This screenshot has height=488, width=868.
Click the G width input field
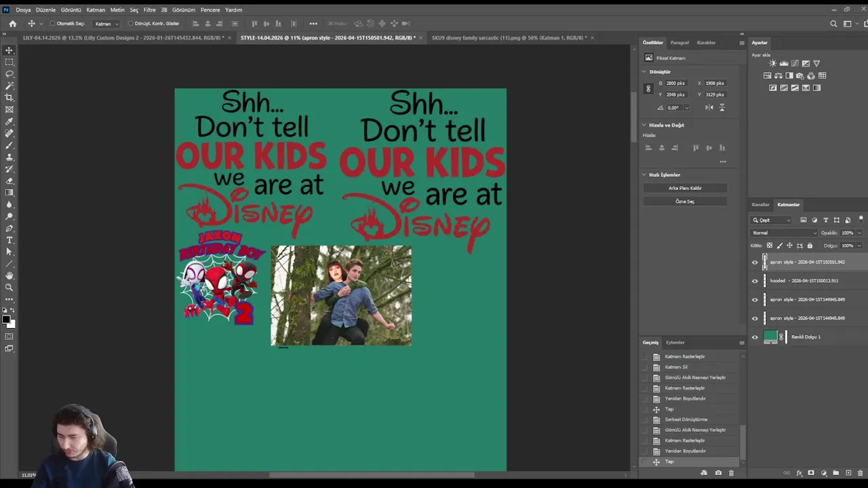pos(676,83)
